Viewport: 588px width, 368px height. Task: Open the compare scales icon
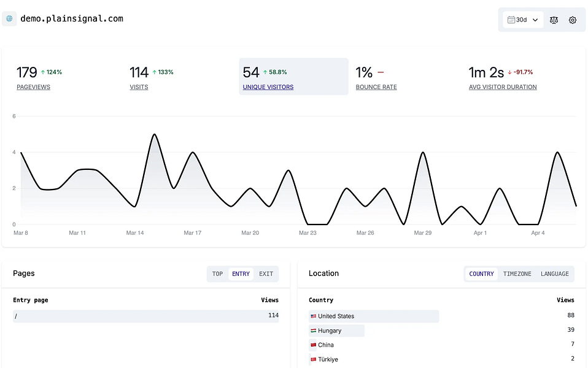(x=554, y=20)
